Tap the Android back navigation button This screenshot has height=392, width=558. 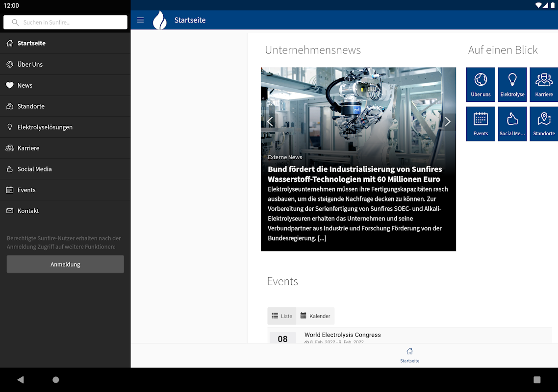20,380
